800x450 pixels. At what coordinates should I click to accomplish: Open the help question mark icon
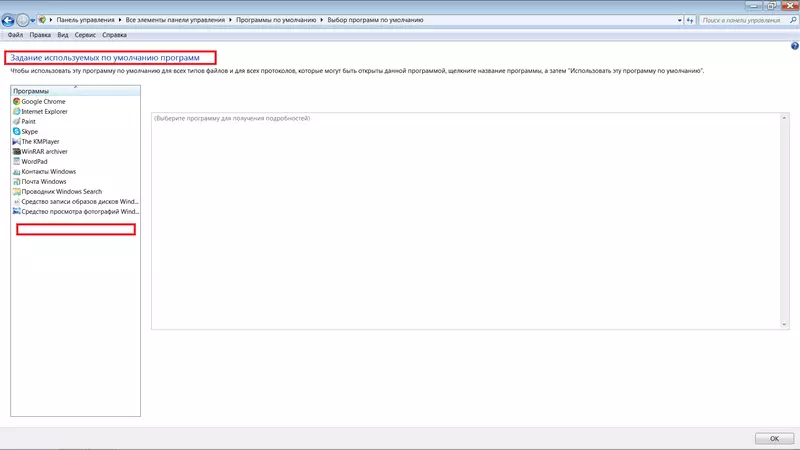[794, 46]
